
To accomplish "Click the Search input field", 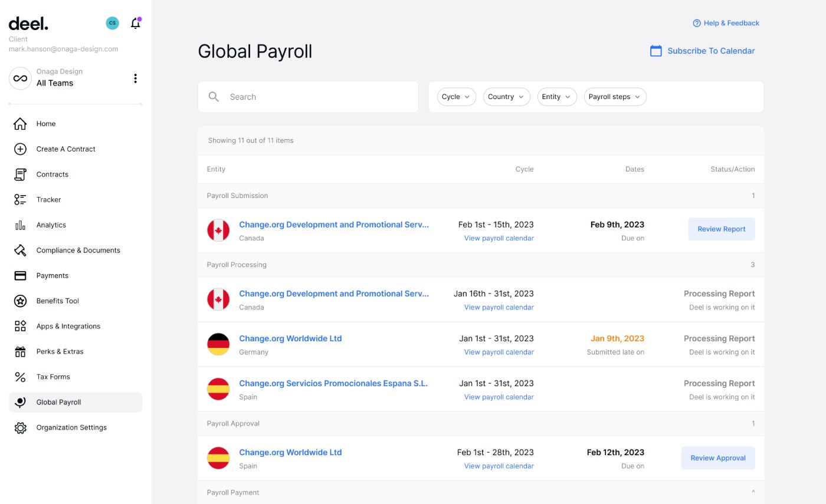I will (308, 97).
